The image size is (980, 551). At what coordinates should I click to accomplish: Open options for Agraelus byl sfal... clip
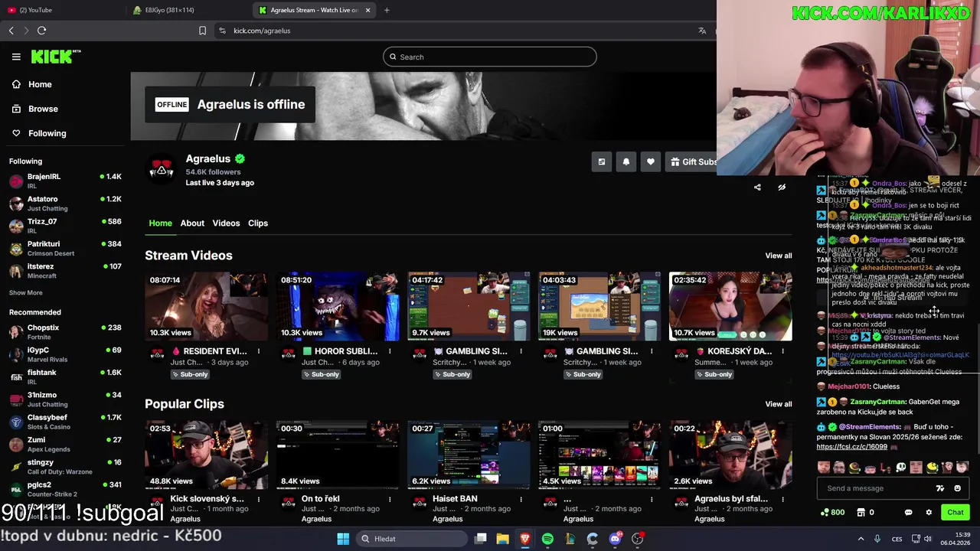click(782, 499)
